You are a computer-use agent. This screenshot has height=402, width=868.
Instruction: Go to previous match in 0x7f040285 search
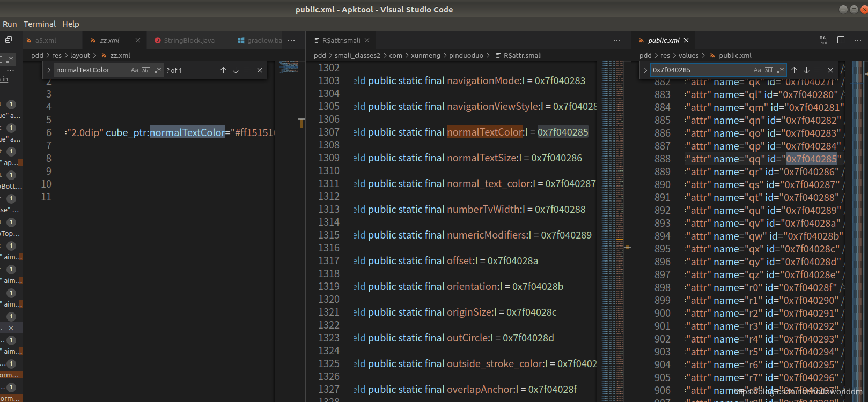tap(795, 70)
